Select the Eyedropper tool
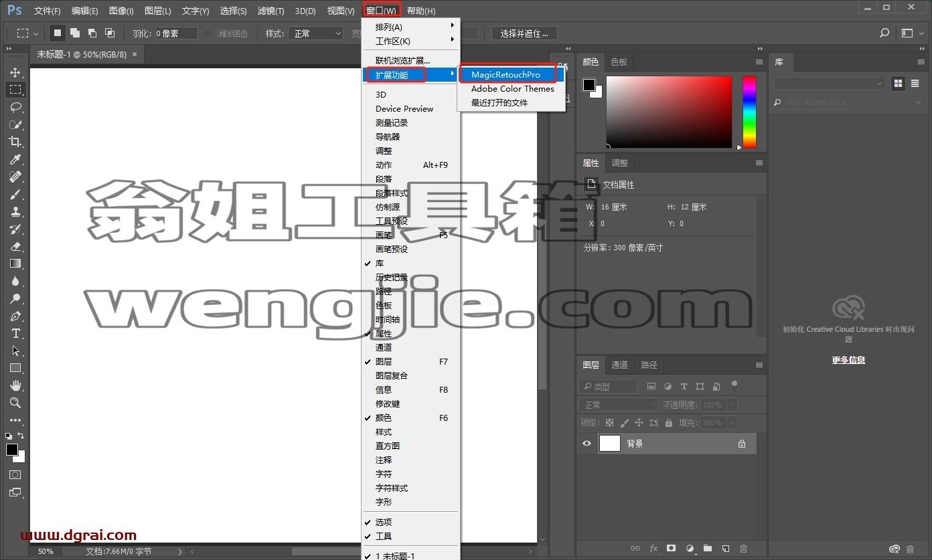932x560 pixels. [15, 159]
